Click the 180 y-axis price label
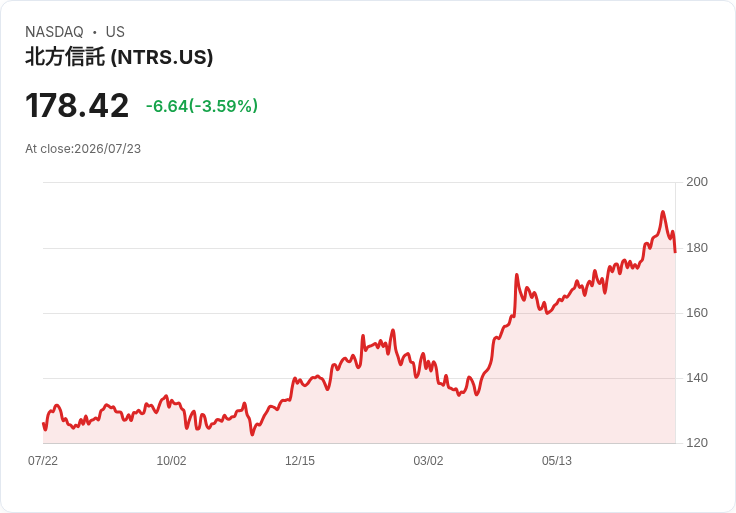Screen dimensions: 736x513 [x=697, y=248]
